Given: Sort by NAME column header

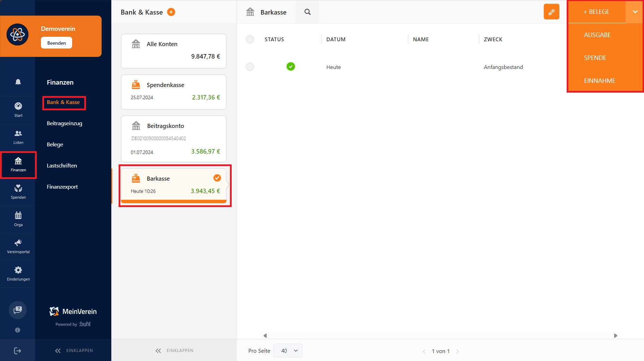Looking at the screenshot, I should [421, 40].
